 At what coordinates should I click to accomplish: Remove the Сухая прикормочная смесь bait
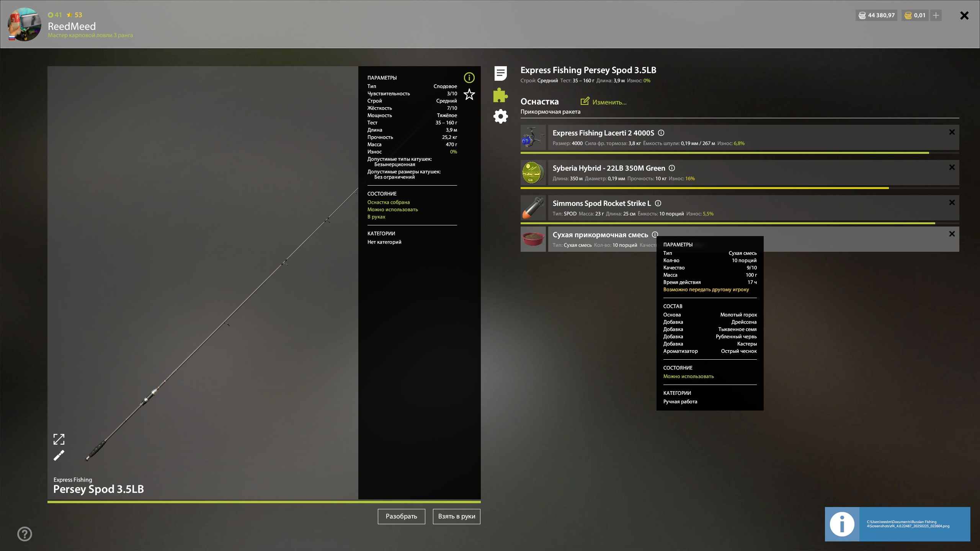point(952,234)
